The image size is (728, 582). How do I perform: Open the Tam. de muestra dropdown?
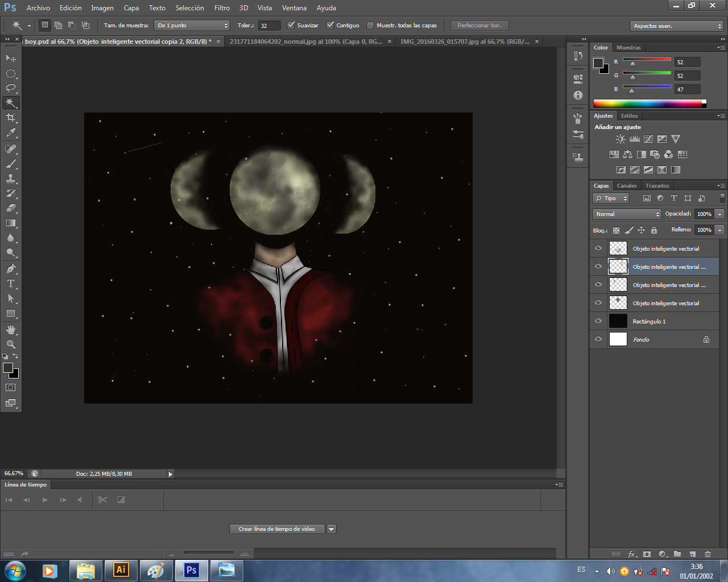tap(192, 26)
